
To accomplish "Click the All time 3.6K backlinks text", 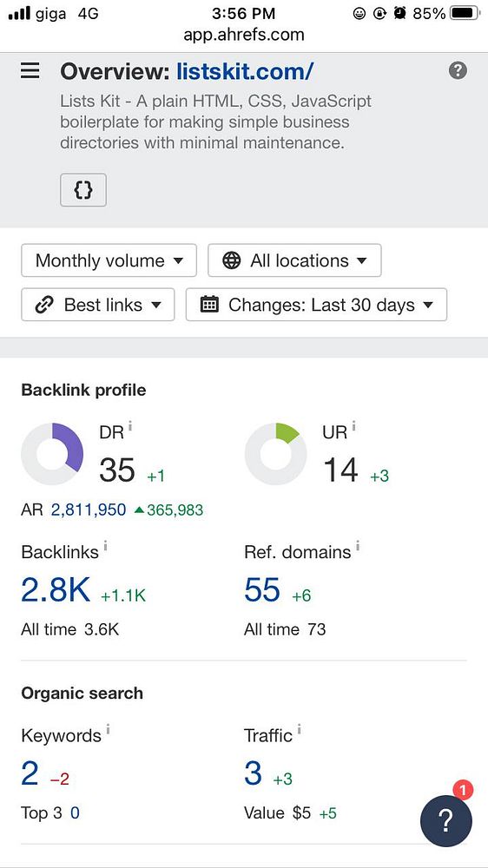I will 69,629.
